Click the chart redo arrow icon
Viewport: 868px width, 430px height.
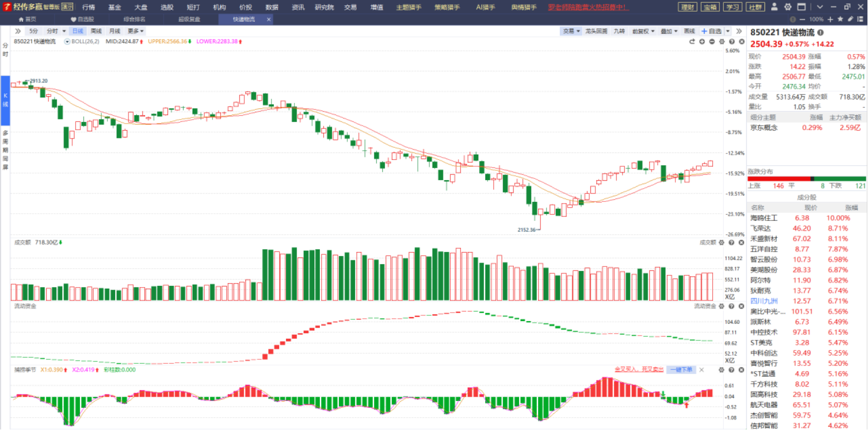pyautogui.click(x=692, y=42)
